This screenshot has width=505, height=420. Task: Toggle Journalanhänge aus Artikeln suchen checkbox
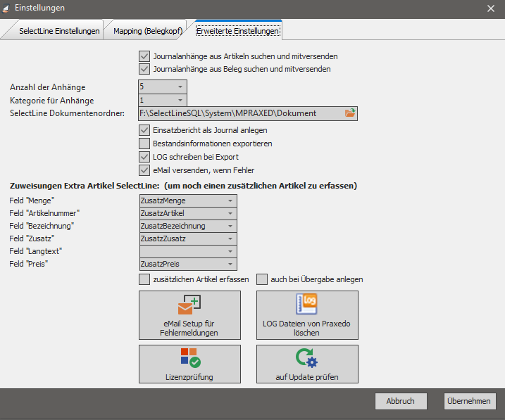click(144, 56)
